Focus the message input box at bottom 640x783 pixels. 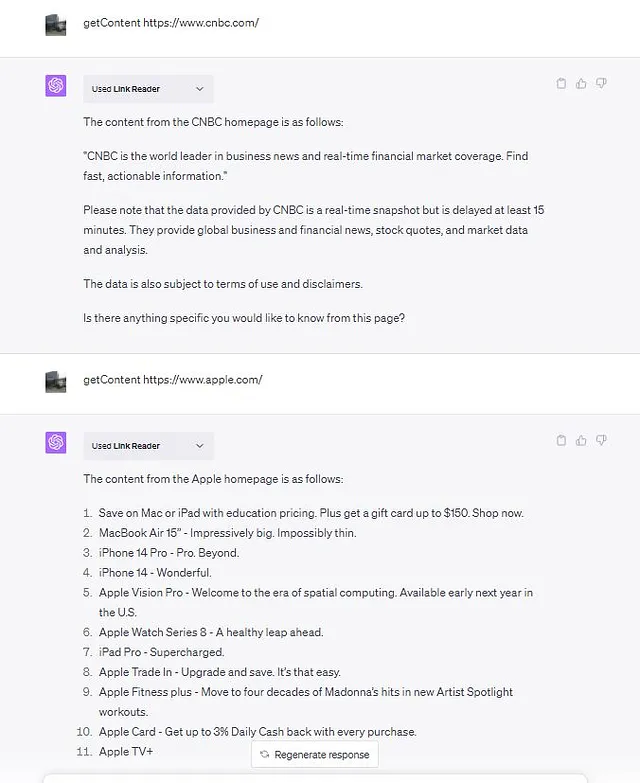[x=315, y=779]
